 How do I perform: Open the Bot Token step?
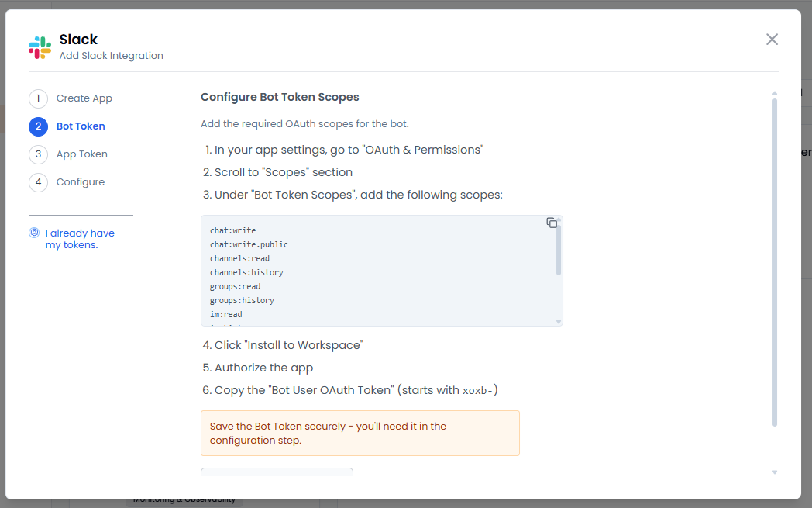pyautogui.click(x=81, y=126)
